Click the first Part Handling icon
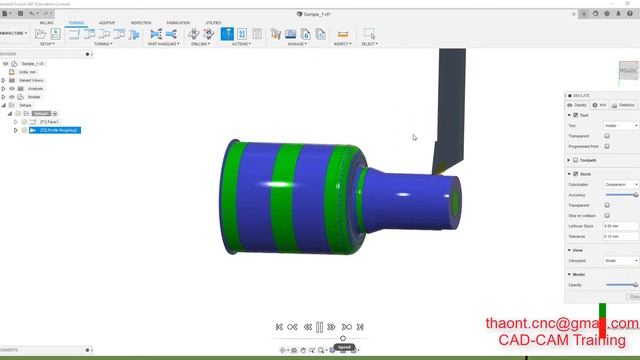This screenshot has height=360, width=640. tap(156, 34)
